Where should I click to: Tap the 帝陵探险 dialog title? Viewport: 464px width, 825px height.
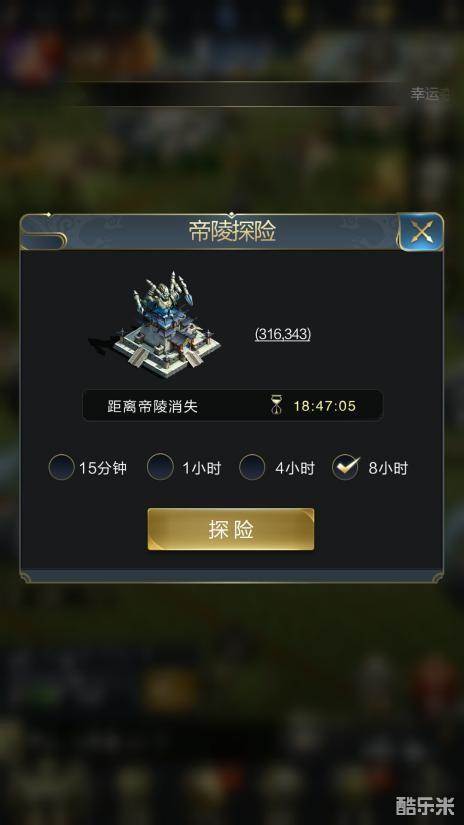pos(232,232)
